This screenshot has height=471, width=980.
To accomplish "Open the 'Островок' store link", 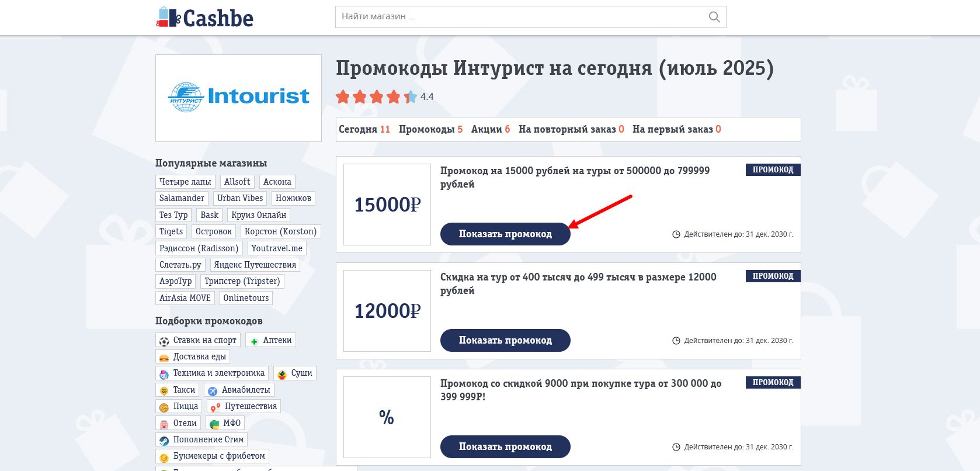I will click(x=214, y=231).
